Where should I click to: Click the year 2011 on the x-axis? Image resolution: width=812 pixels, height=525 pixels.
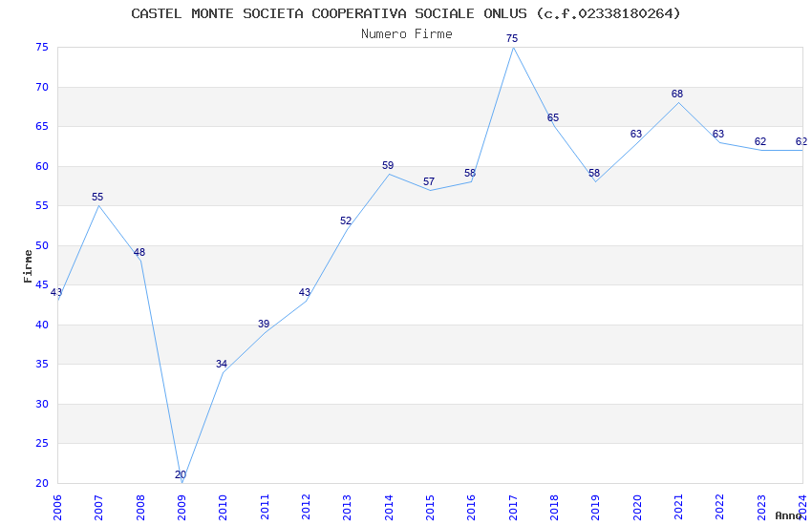pos(265,507)
